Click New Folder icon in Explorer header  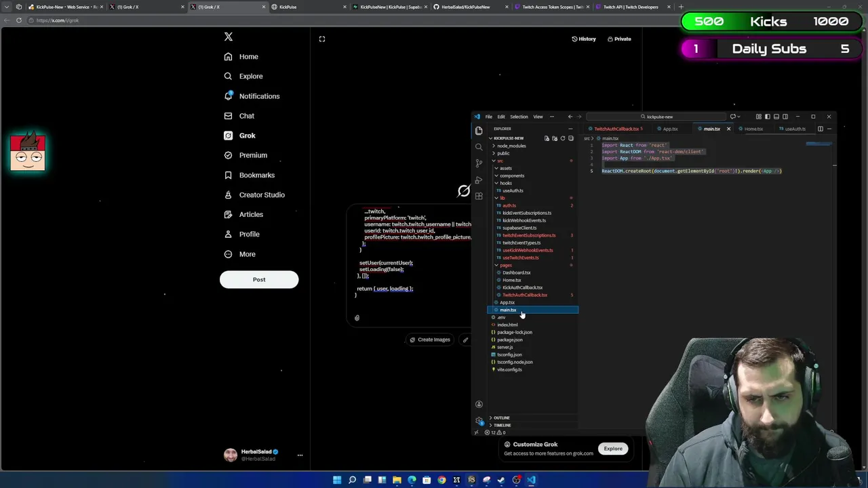pos(555,138)
